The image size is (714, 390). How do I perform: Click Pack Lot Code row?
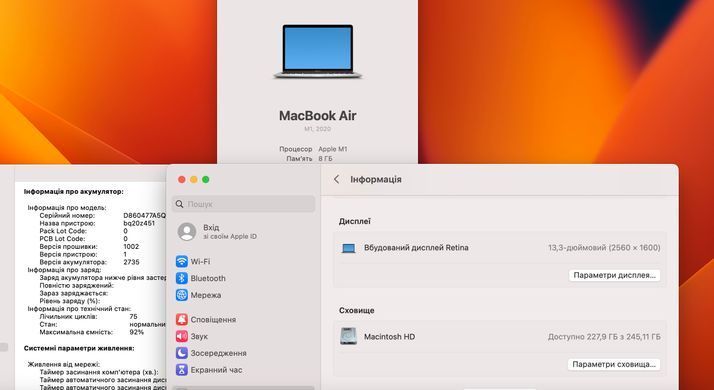[x=84, y=231]
